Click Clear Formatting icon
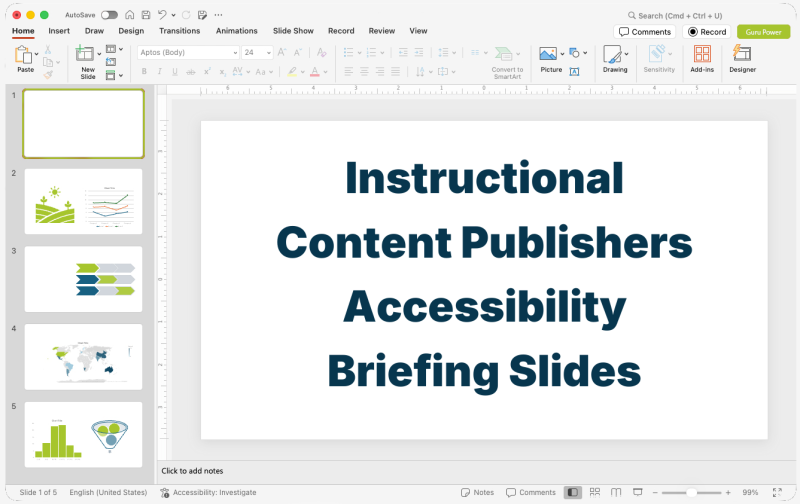800x504 pixels. (321, 53)
